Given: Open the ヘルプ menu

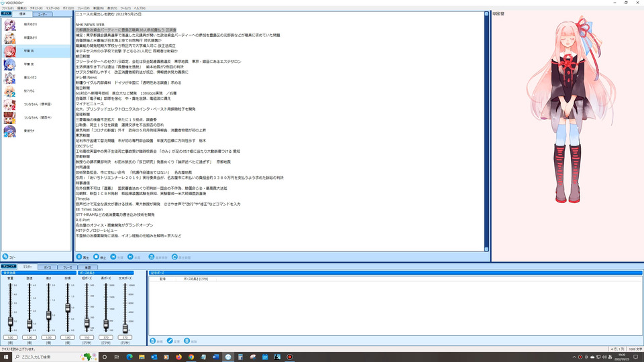Looking at the screenshot, I should point(140,8).
